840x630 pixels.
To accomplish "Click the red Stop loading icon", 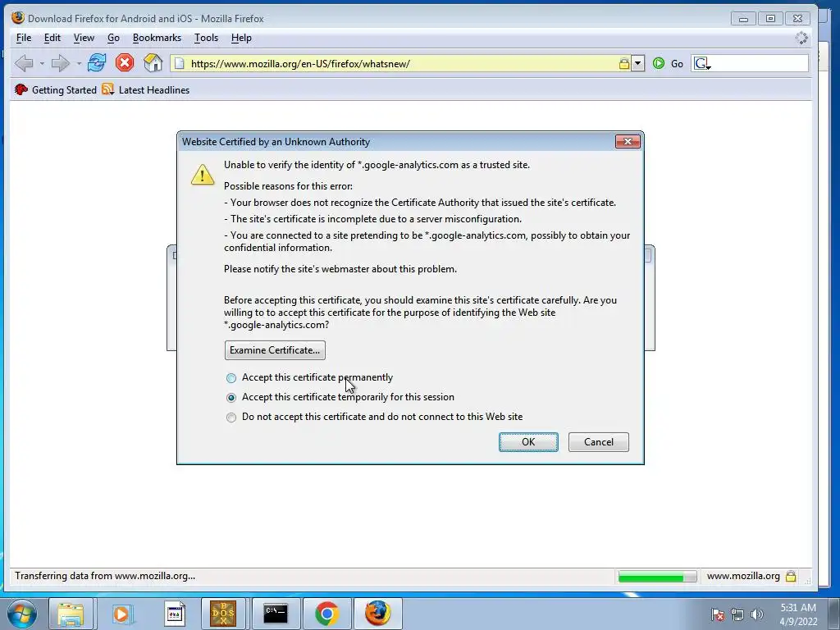I will click(125, 62).
